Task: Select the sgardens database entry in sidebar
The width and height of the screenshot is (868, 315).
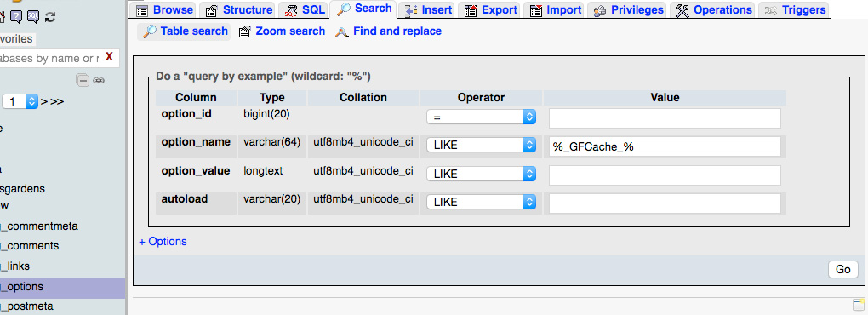Action: click(x=23, y=189)
